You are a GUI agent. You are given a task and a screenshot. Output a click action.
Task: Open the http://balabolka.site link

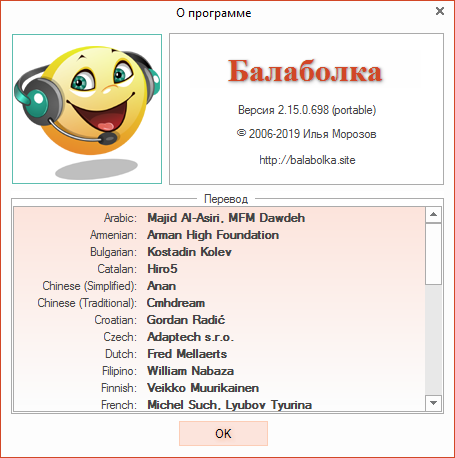point(307,160)
